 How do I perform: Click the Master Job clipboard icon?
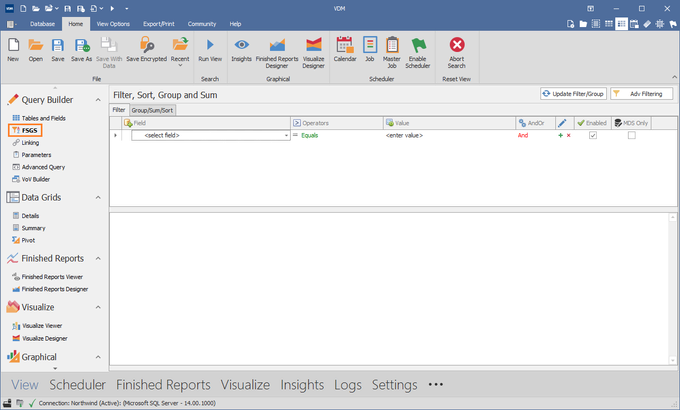[392, 53]
